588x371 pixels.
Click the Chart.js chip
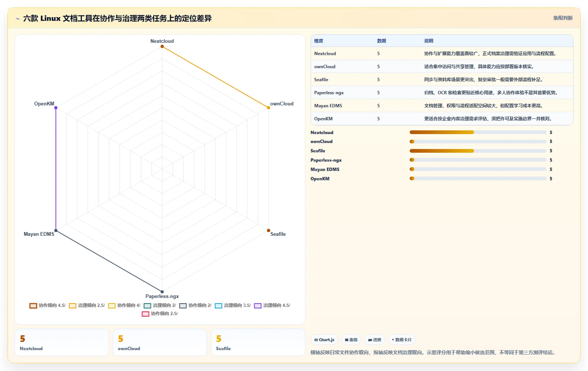point(324,340)
